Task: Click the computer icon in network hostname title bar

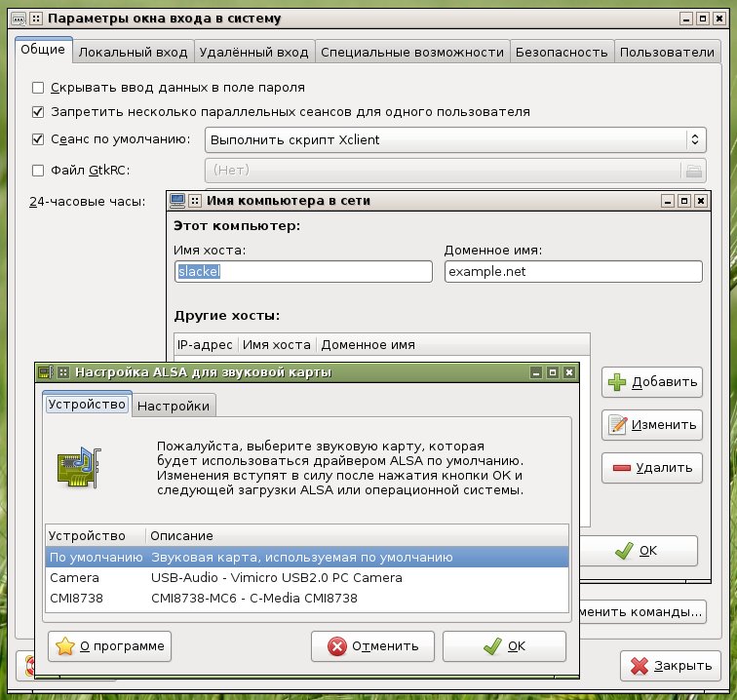Action: (177, 201)
